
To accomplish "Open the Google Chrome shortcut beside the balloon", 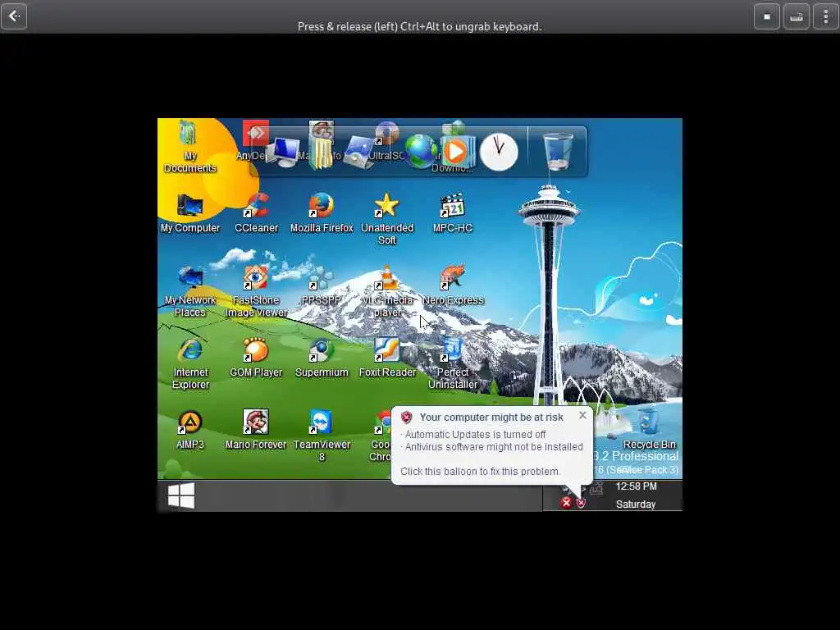I will tap(381, 436).
